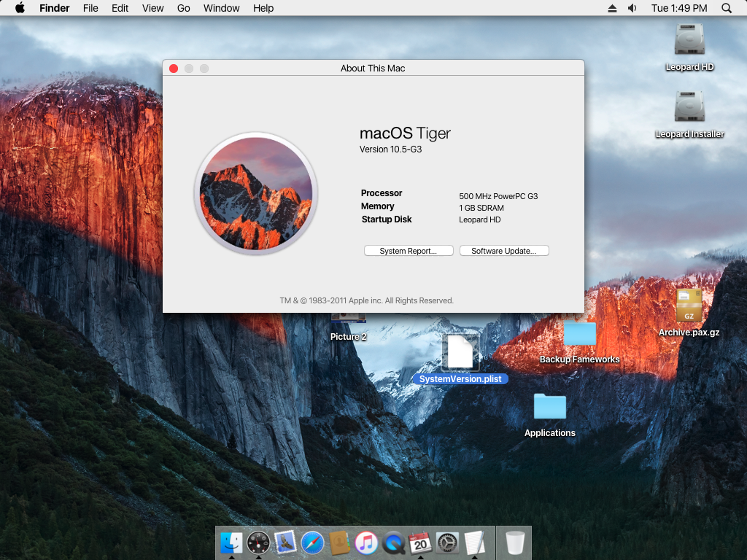This screenshot has width=747, height=560.
Task: Click the Startup Disk label
Action: point(387,219)
